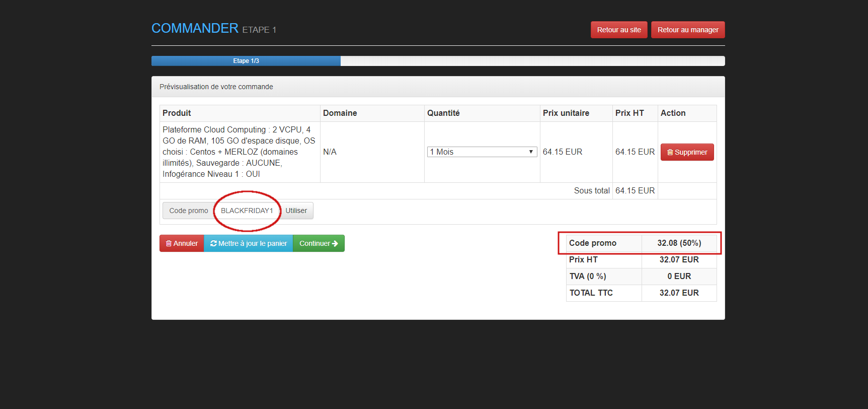Click the TVA (0 %) label
The height and width of the screenshot is (409, 868).
coord(588,277)
